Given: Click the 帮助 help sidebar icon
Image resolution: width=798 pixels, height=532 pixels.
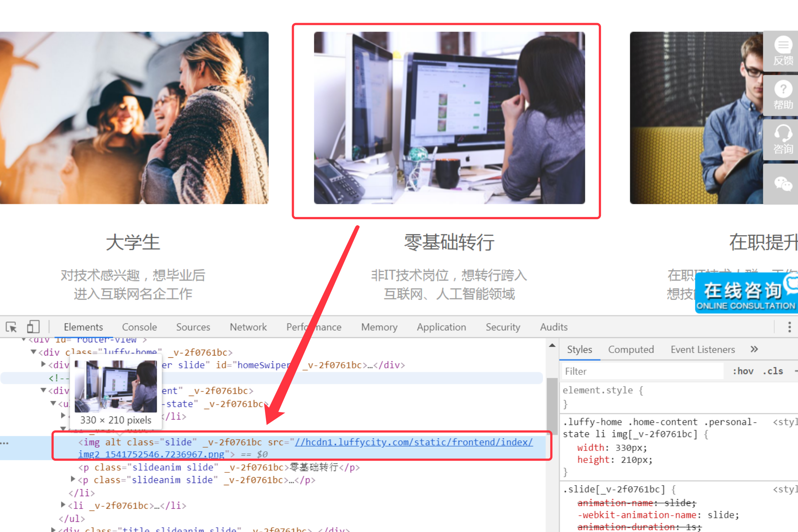Looking at the screenshot, I should (x=783, y=96).
